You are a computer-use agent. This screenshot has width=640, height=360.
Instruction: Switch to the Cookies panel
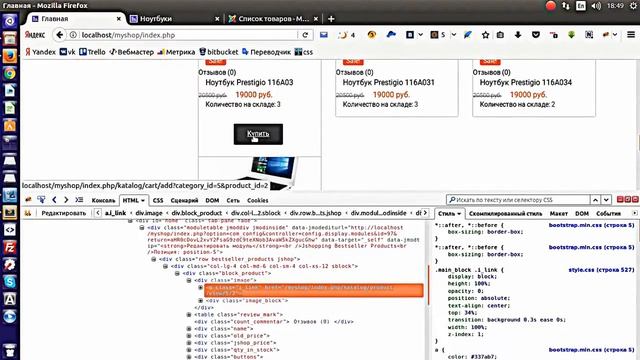coord(258,200)
